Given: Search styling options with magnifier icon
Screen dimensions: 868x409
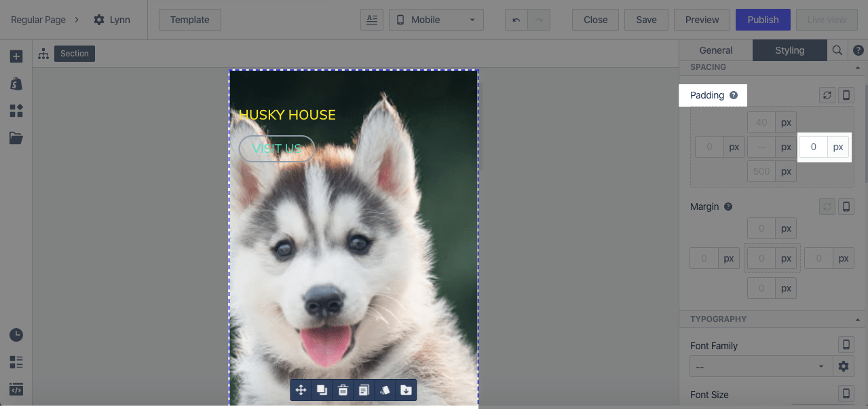Looking at the screenshot, I should (837, 50).
